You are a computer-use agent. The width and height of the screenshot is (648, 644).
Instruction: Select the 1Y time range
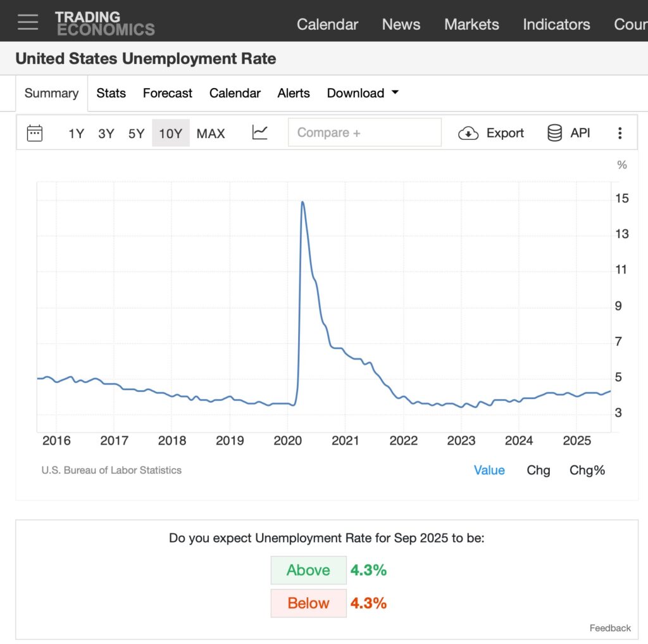click(x=76, y=134)
